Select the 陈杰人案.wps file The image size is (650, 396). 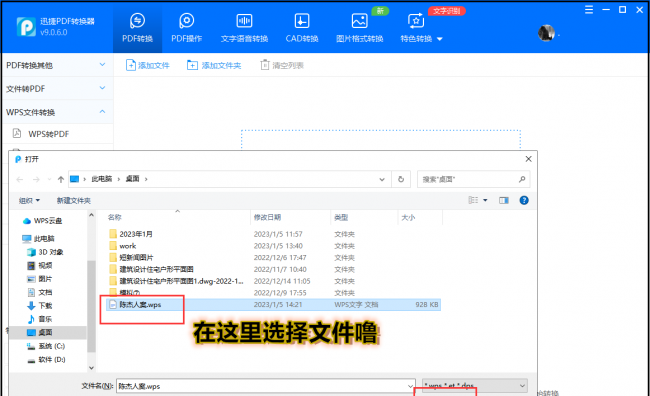(274, 304)
